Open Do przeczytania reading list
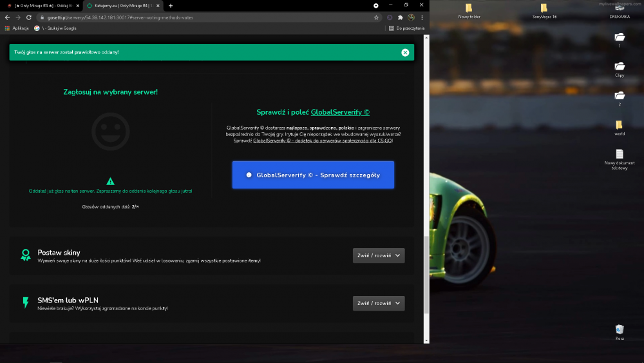Image resolution: width=644 pixels, height=363 pixels. (406, 28)
